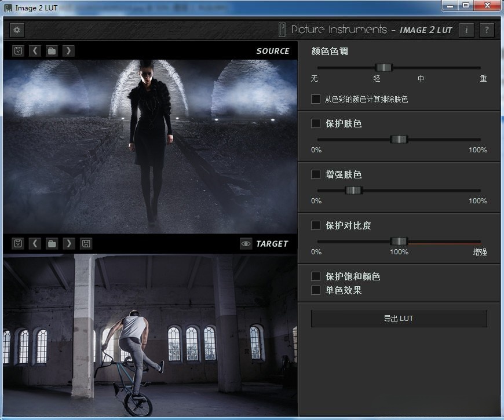Enable the 单色效果 checkbox
The width and height of the screenshot is (504, 420).
(316, 290)
